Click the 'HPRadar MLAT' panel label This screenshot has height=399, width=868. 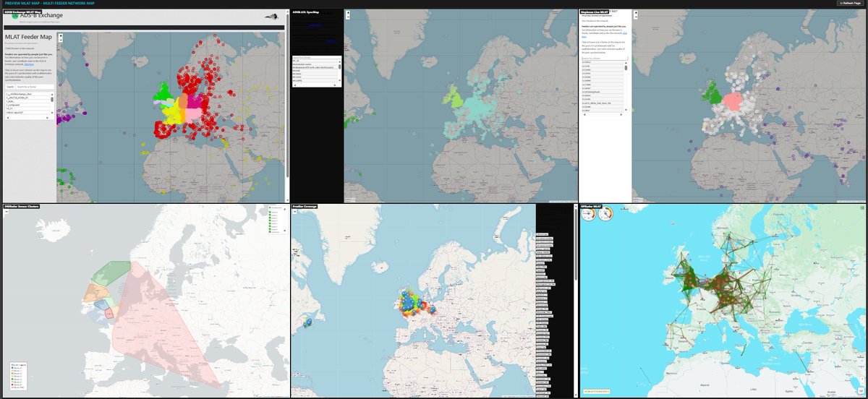[591, 207]
